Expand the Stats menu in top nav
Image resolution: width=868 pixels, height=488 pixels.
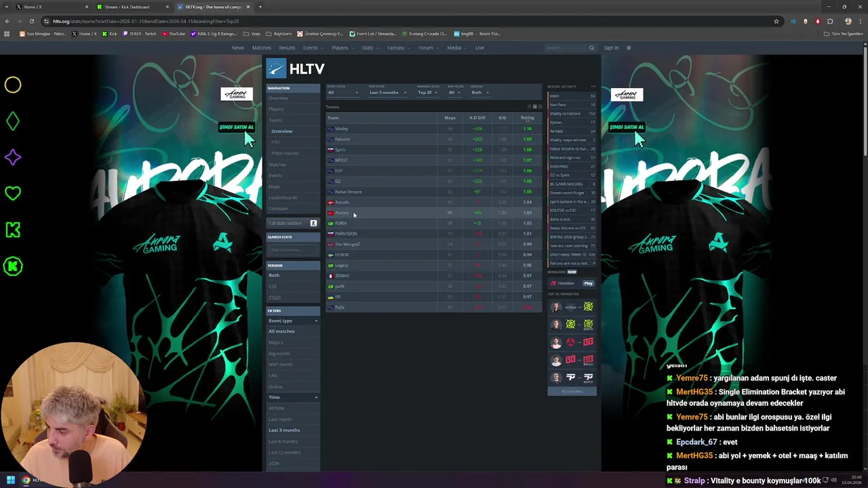click(x=369, y=47)
